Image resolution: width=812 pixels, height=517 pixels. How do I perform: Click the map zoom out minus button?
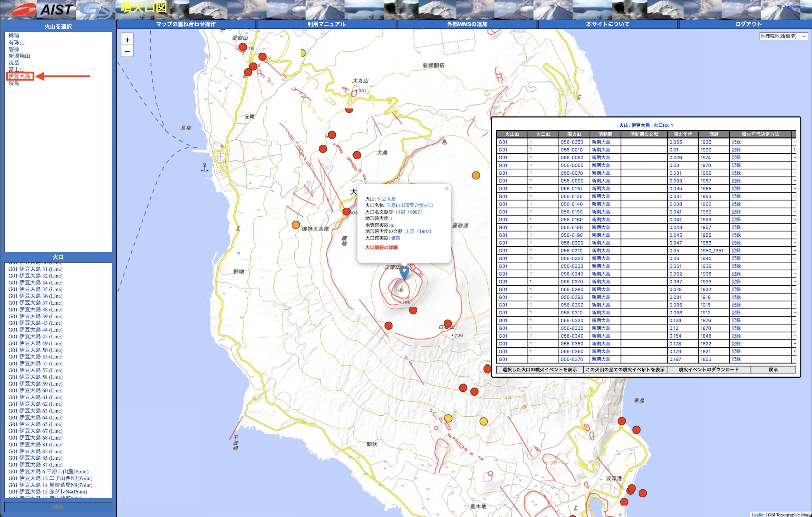point(127,52)
